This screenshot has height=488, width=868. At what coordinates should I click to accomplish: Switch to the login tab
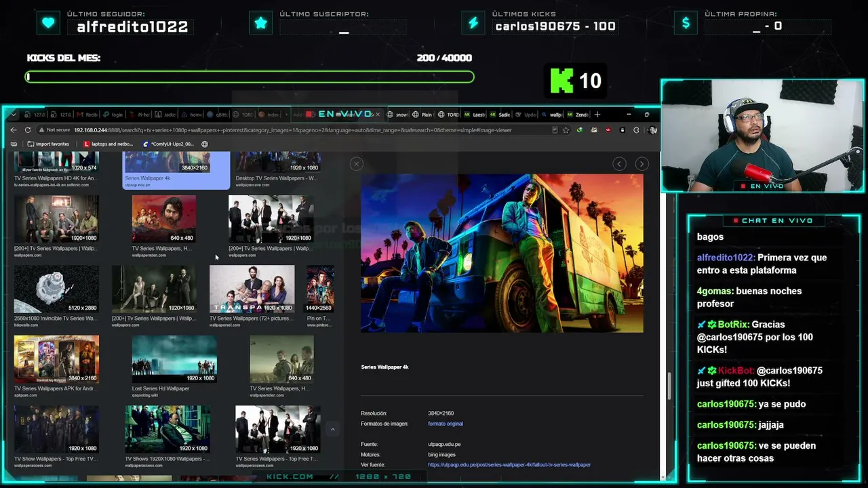113,115
